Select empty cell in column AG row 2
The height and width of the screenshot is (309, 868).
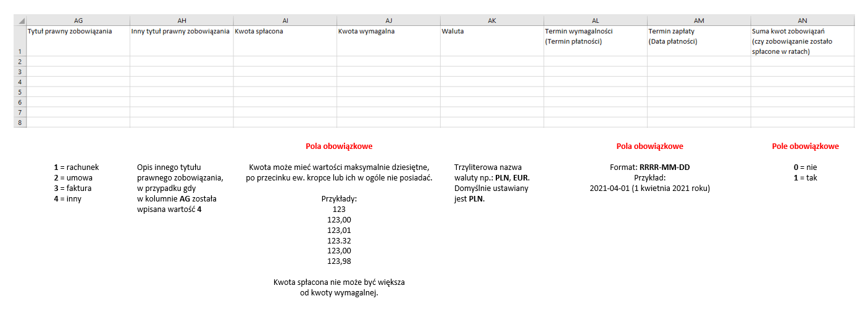click(78, 61)
